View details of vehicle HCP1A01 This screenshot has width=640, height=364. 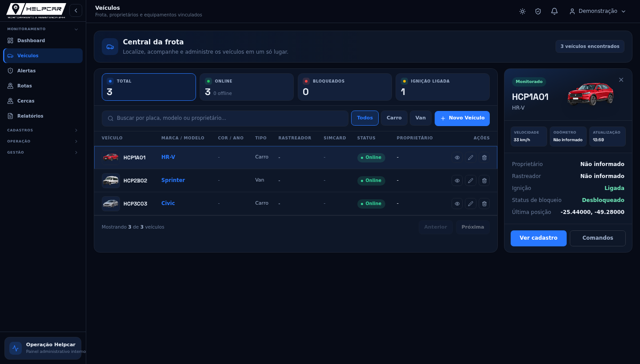(457, 158)
